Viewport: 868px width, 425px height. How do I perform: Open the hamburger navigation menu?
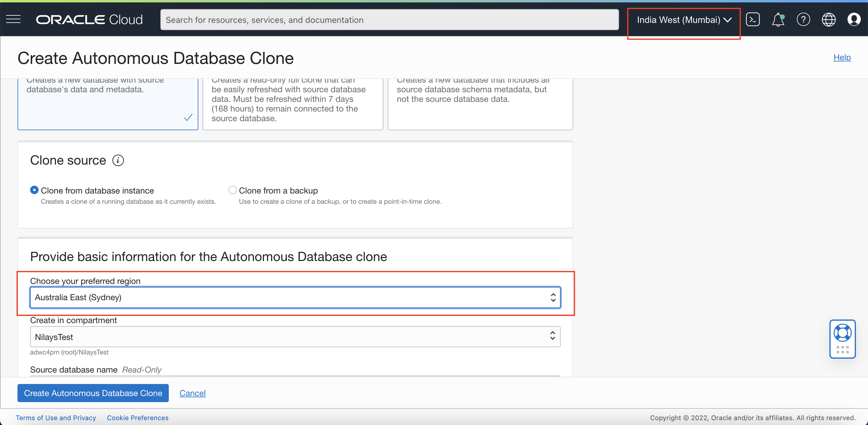pyautogui.click(x=13, y=20)
